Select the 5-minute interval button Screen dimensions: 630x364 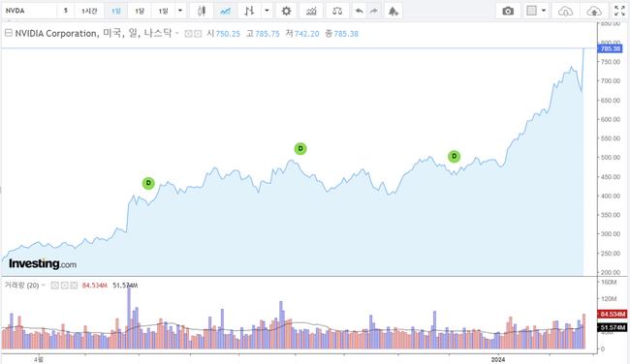point(66,11)
